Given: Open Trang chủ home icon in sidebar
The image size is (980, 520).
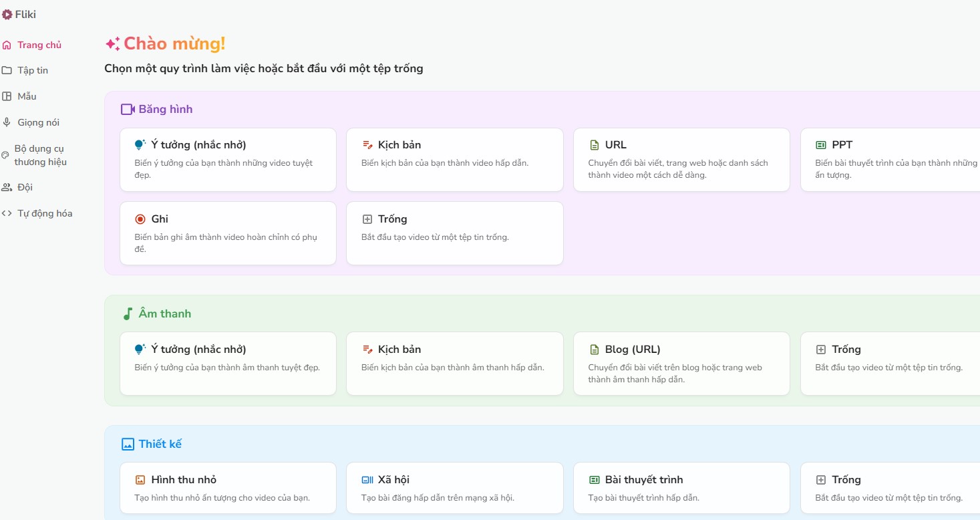Looking at the screenshot, I should pos(7,45).
